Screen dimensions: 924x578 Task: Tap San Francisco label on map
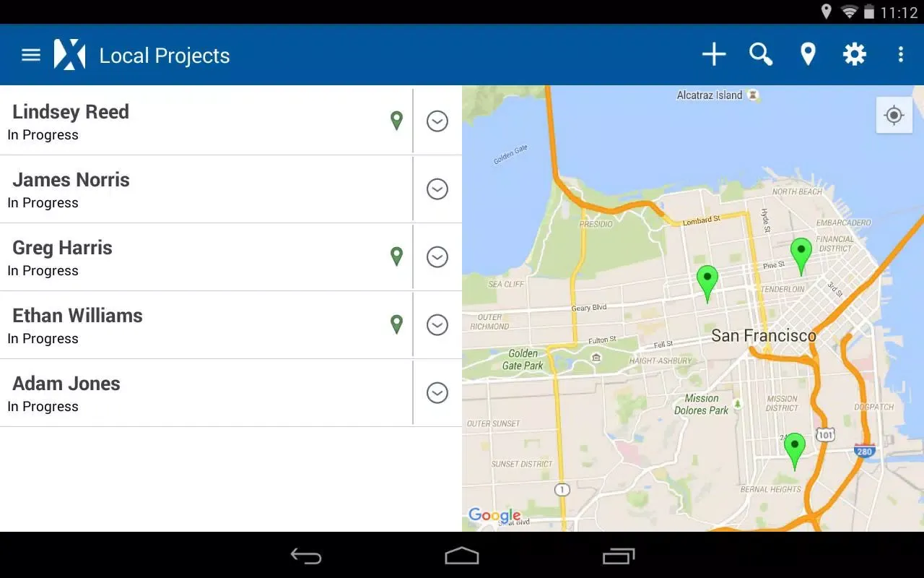pyautogui.click(x=764, y=335)
